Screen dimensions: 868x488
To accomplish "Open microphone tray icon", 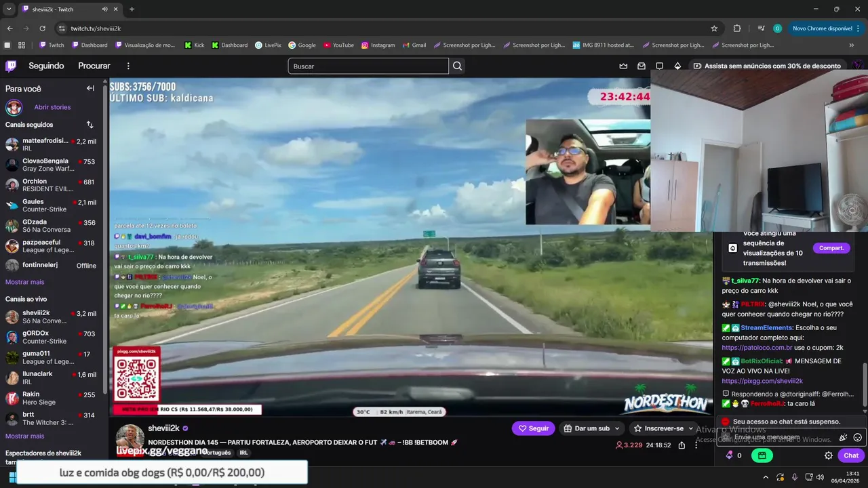I will click(794, 476).
